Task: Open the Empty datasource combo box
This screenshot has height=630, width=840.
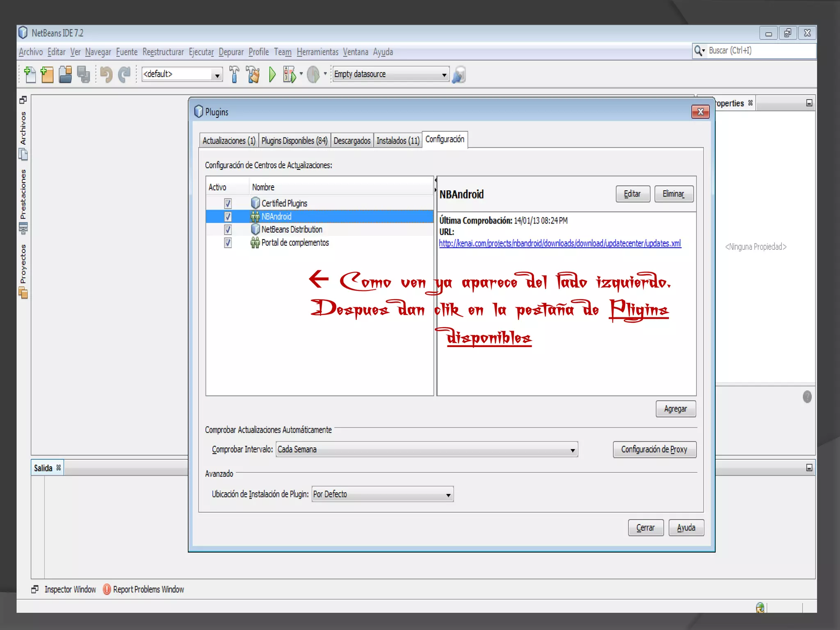Action: [x=390, y=74]
